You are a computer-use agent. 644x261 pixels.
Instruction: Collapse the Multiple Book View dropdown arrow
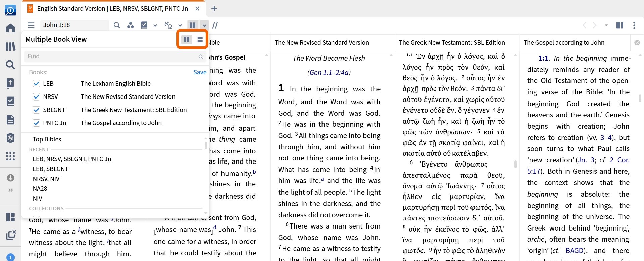click(x=204, y=25)
